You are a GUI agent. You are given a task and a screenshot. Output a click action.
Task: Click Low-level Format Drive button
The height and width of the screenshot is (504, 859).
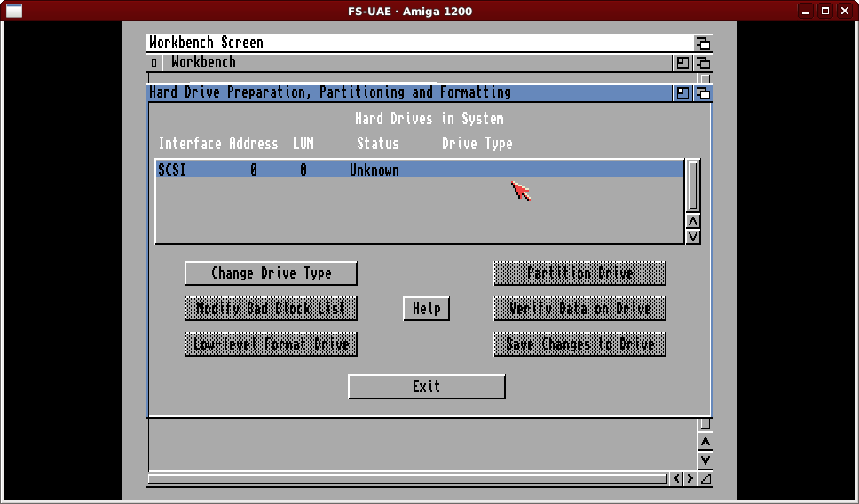[x=271, y=344]
